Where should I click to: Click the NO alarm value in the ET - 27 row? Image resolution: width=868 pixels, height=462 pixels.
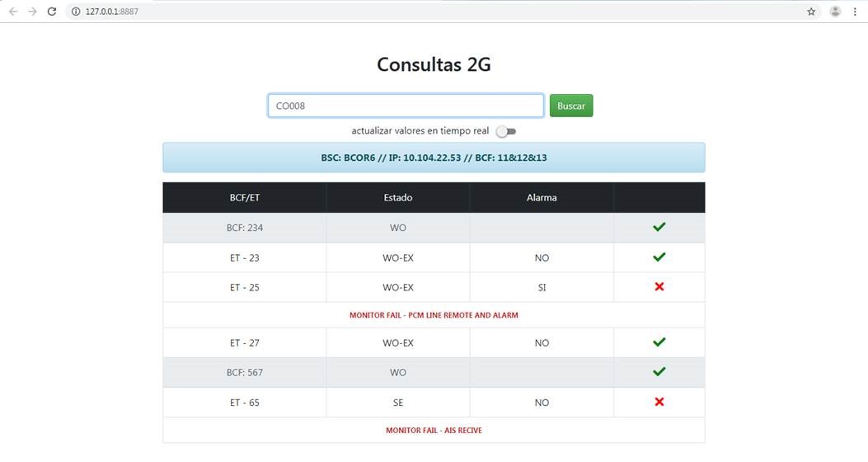click(542, 343)
